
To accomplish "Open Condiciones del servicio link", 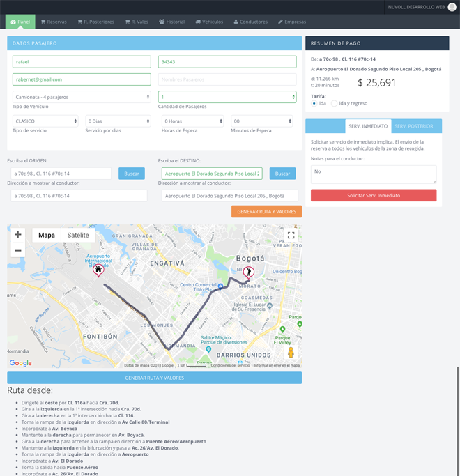I will (x=230, y=365).
